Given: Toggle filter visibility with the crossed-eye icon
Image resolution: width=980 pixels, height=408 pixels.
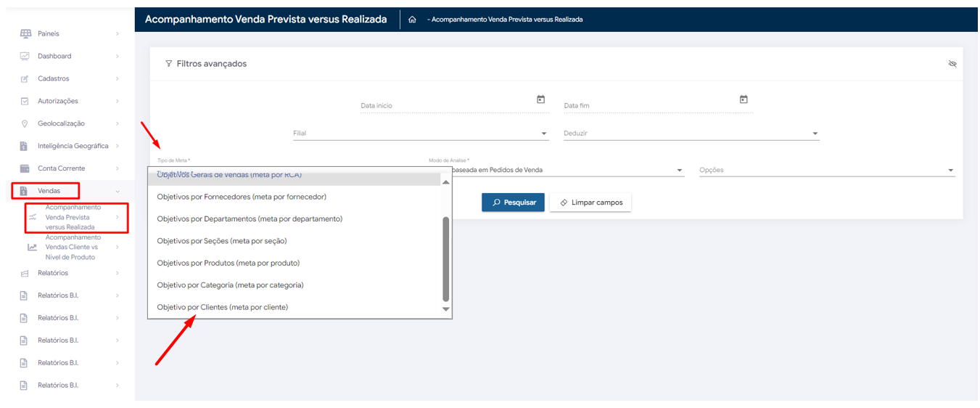Looking at the screenshot, I should pos(952,64).
